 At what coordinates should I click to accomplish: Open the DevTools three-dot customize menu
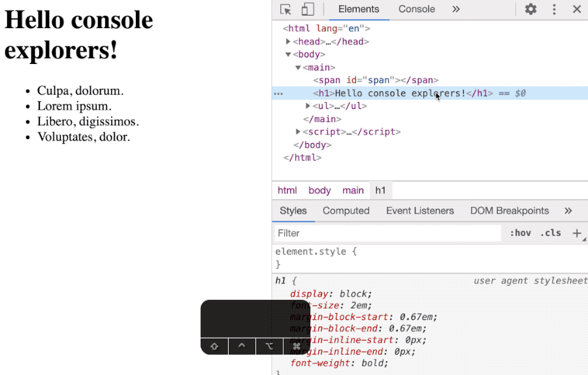pyautogui.click(x=554, y=9)
